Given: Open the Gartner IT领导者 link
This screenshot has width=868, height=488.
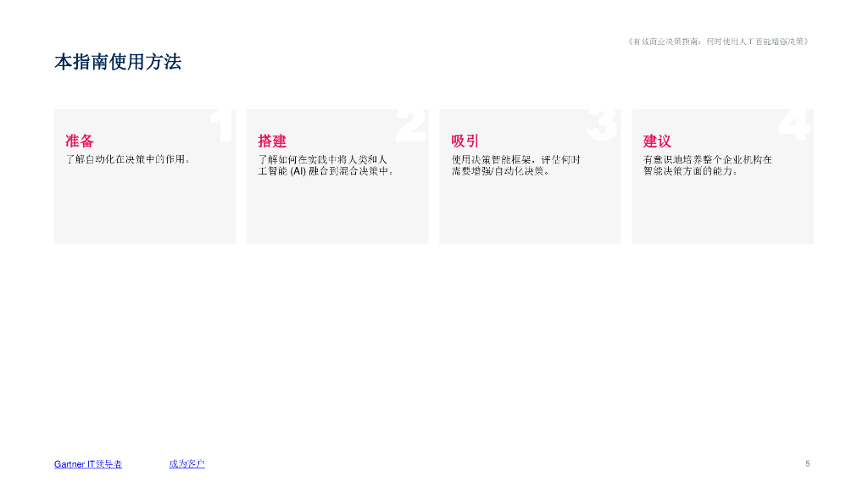Looking at the screenshot, I should point(88,464).
